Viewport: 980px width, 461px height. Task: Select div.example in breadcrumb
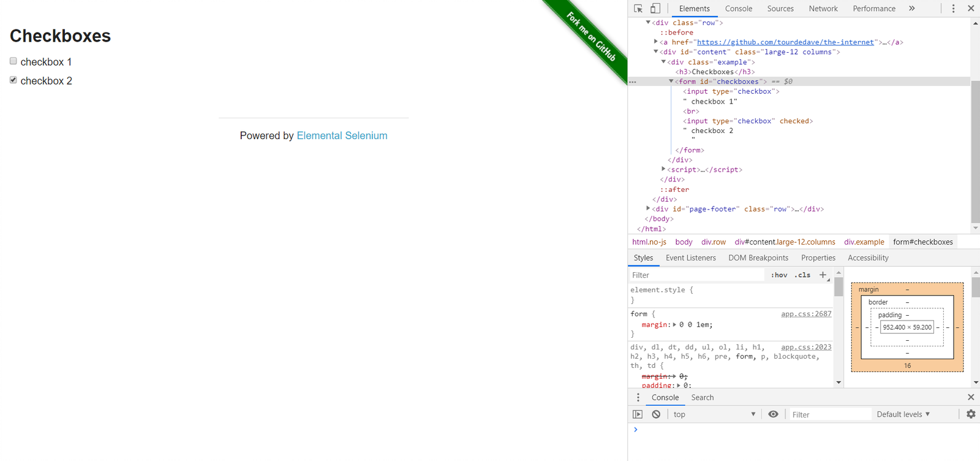(x=864, y=242)
